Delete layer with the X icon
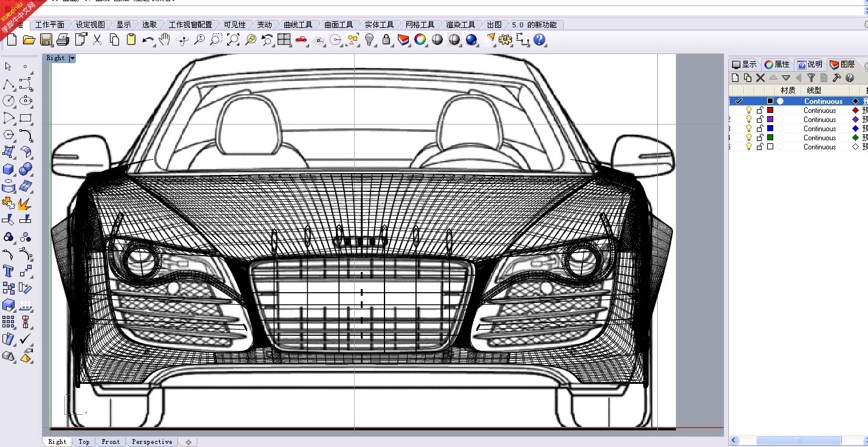This screenshot has width=868, height=447. (760, 78)
